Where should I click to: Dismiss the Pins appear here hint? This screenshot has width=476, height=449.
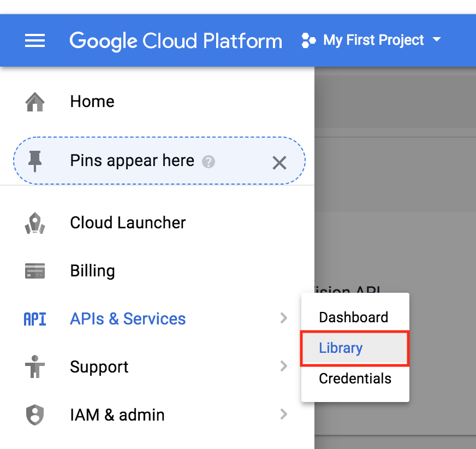pyautogui.click(x=279, y=162)
